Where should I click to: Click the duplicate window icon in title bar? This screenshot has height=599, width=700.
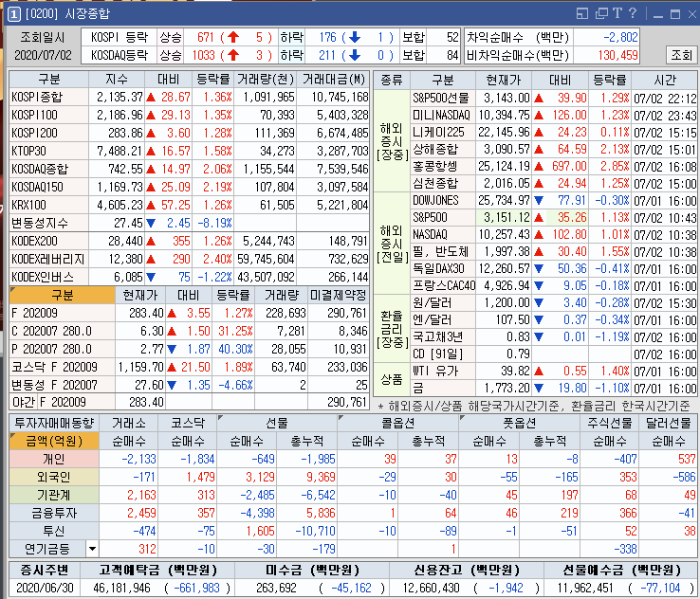(x=601, y=14)
